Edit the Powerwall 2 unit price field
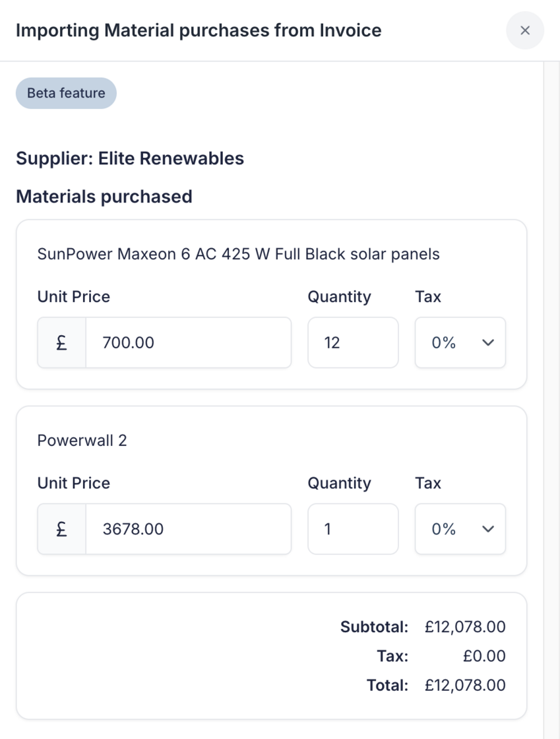Screen dimensions: 560x739 tap(188, 529)
